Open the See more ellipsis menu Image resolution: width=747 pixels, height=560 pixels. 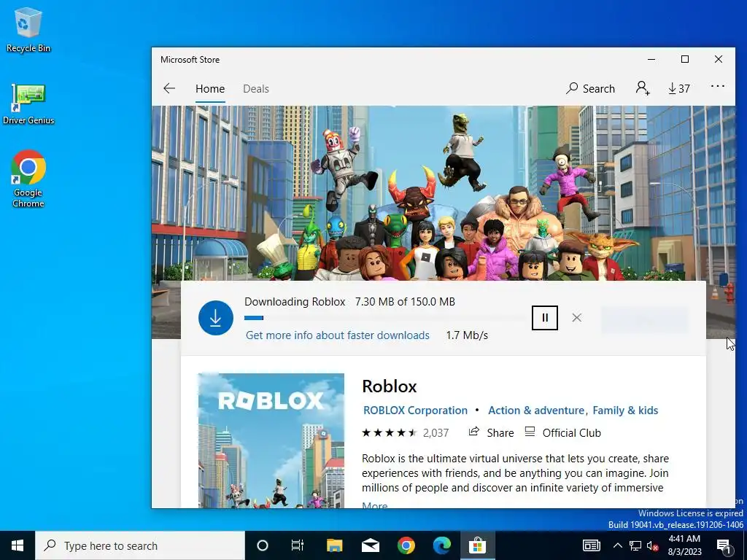click(x=718, y=87)
